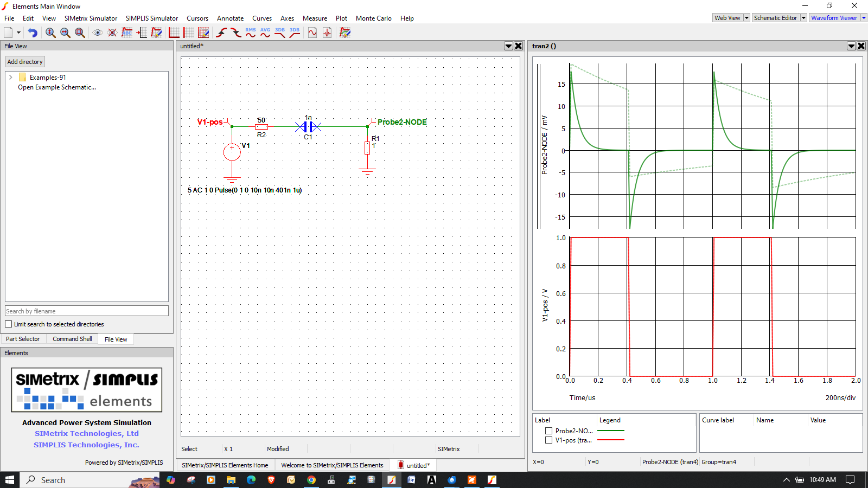
Task: Click the red spectrum pulse sheet icon
Action: 327,33
